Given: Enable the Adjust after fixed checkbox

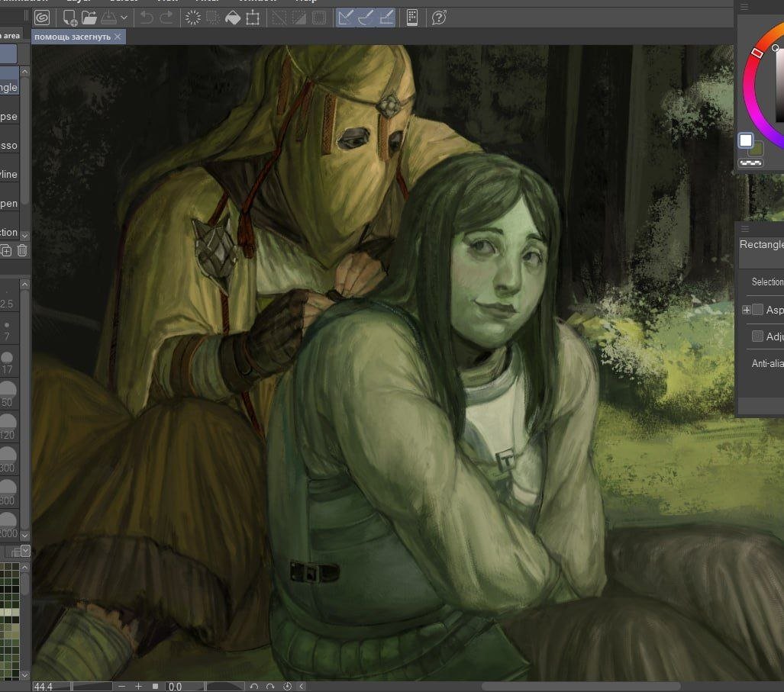Looking at the screenshot, I should tap(757, 336).
